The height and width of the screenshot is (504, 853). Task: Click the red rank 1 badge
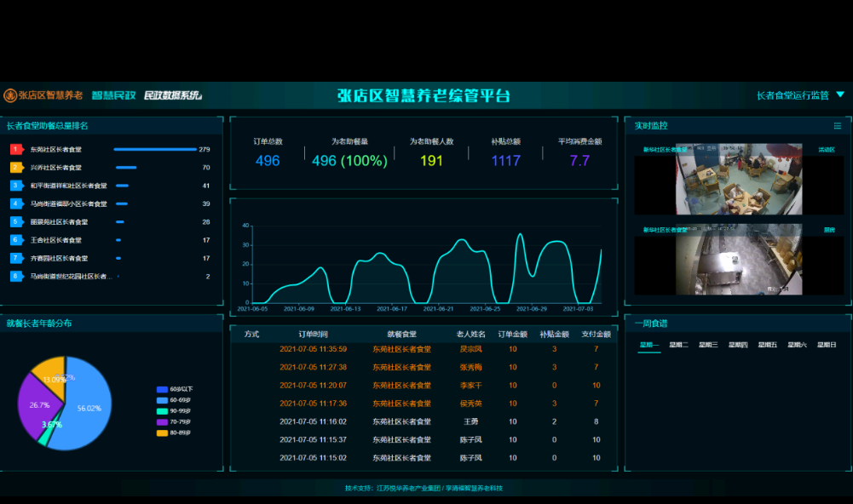click(15, 150)
